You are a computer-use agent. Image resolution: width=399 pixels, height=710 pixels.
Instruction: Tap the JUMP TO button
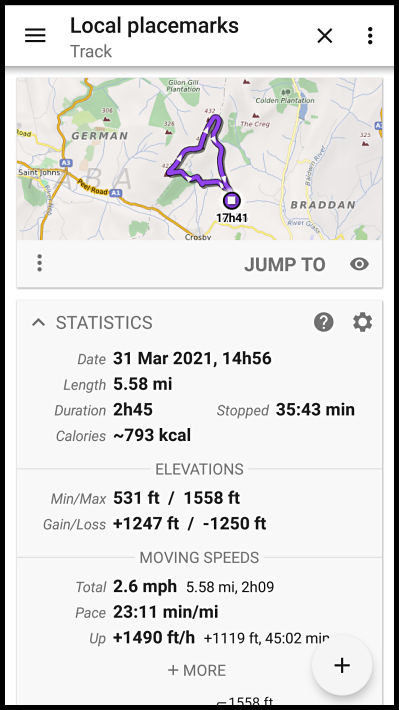pos(284,264)
